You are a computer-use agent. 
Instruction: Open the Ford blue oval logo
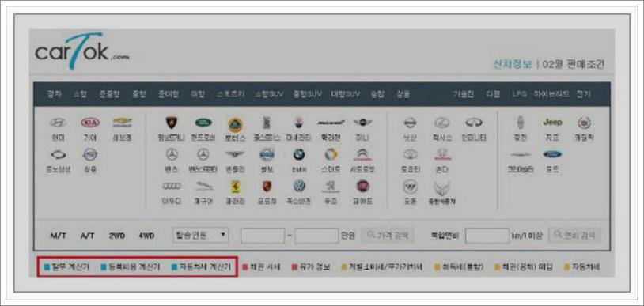552,154
